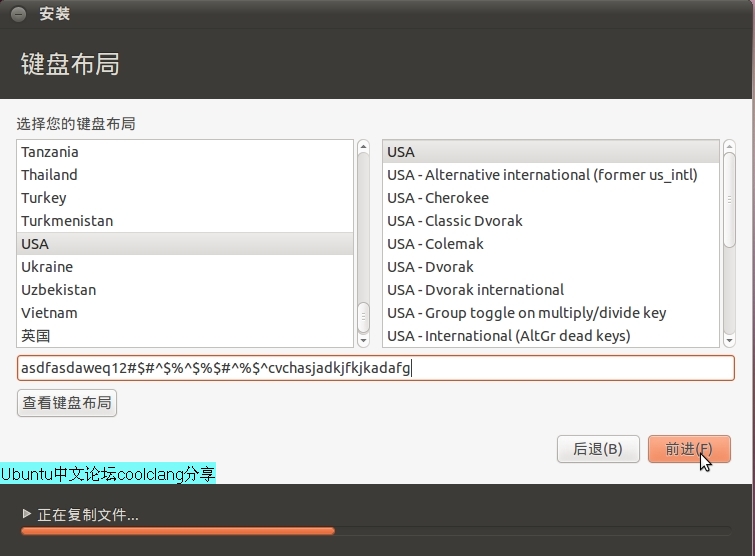The image size is (755, 556).
Task: Choose USA - Group toggle on multiply/divide key
Action: [x=551, y=313]
